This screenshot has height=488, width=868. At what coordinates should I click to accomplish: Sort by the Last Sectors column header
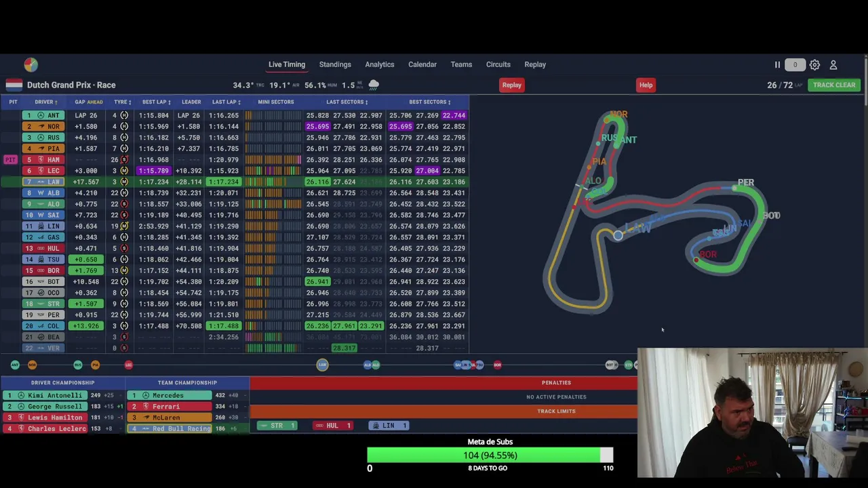pos(347,102)
